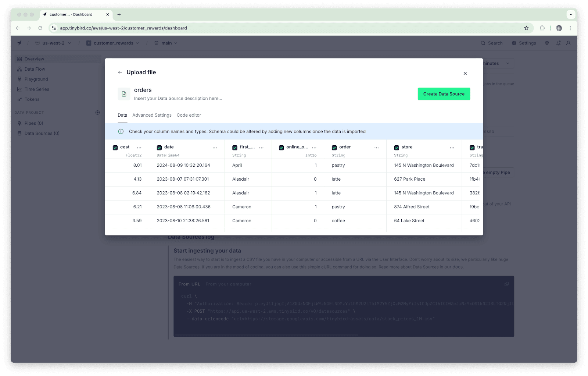588x376 pixels.
Task: Uncheck the order column checkbox
Action: (x=334, y=148)
